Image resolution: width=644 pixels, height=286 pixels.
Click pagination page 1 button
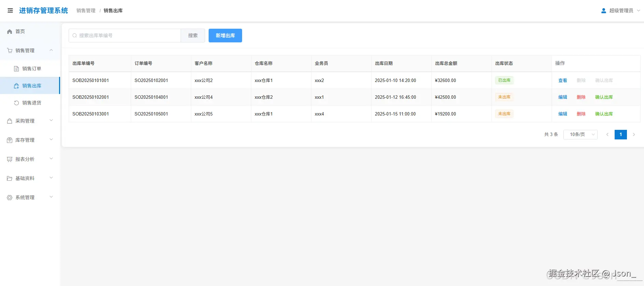[x=621, y=135]
